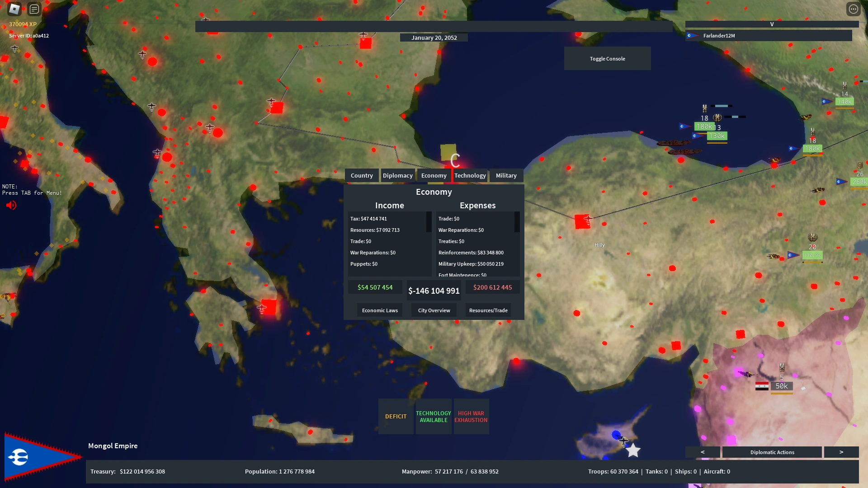868x488 pixels.
Task: Open the Roblox menu icon
Action: coord(14,9)
